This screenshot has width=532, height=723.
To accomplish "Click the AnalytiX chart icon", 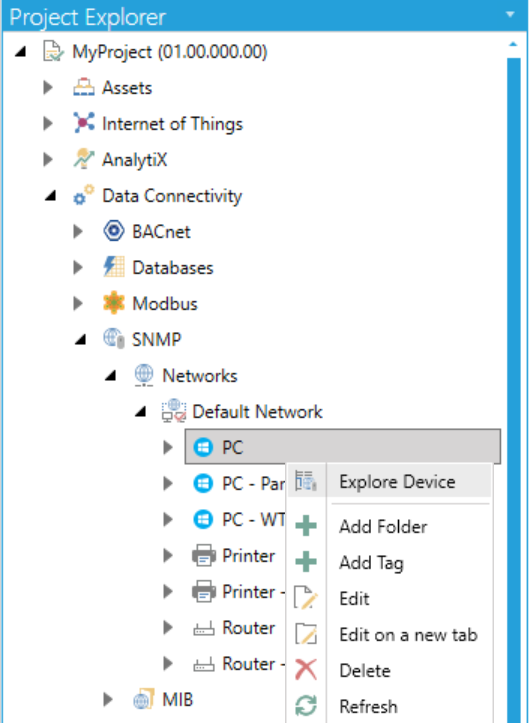I will 84,159.
